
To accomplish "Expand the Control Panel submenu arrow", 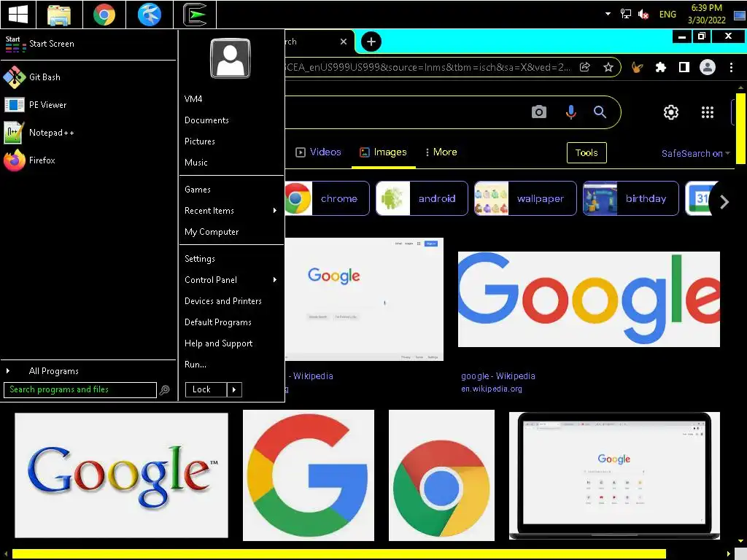I will click(x=275, y=280).
